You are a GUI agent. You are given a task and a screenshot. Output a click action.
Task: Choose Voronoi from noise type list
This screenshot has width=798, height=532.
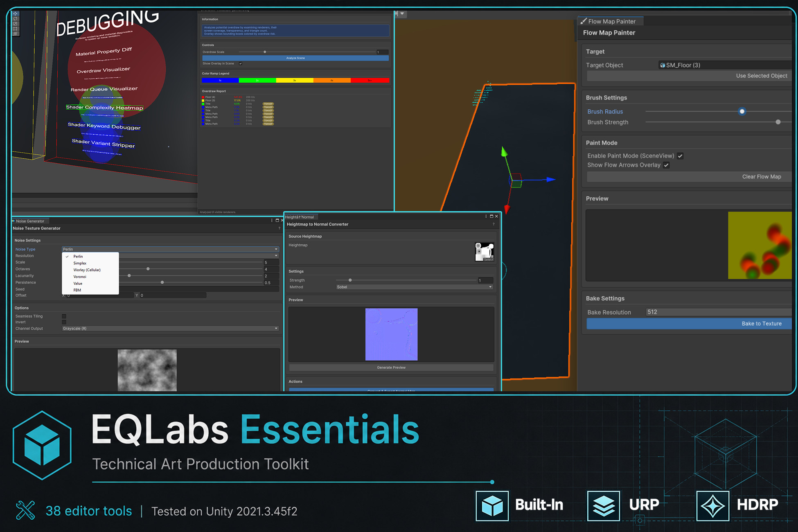[x=90, y=277]
